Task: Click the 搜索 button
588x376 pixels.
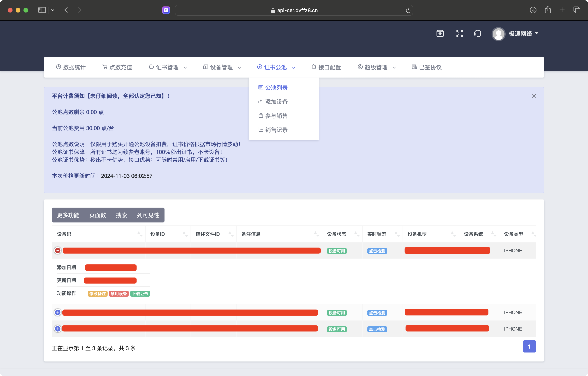Action: coord(121,215)
